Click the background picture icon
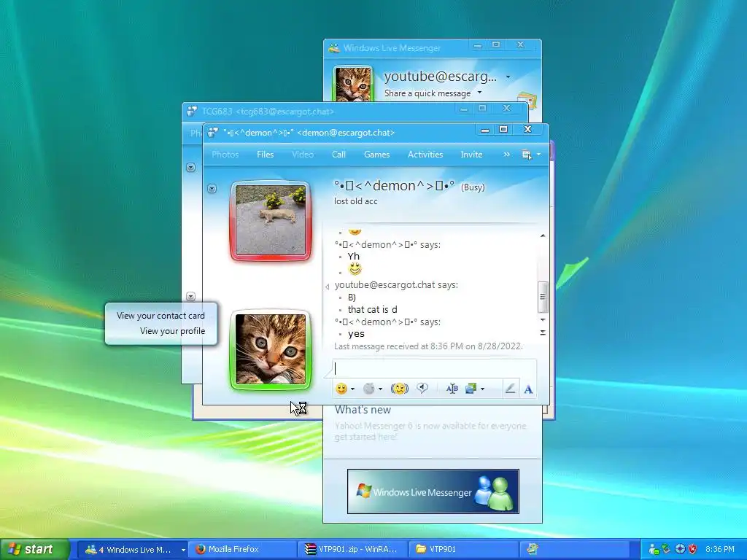 [471, 389]
